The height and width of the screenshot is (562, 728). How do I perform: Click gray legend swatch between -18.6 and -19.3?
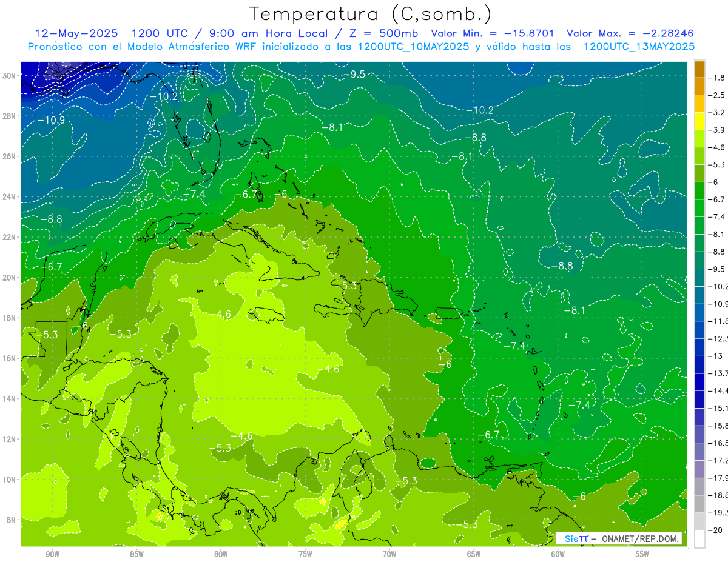(x=699, y=504)
